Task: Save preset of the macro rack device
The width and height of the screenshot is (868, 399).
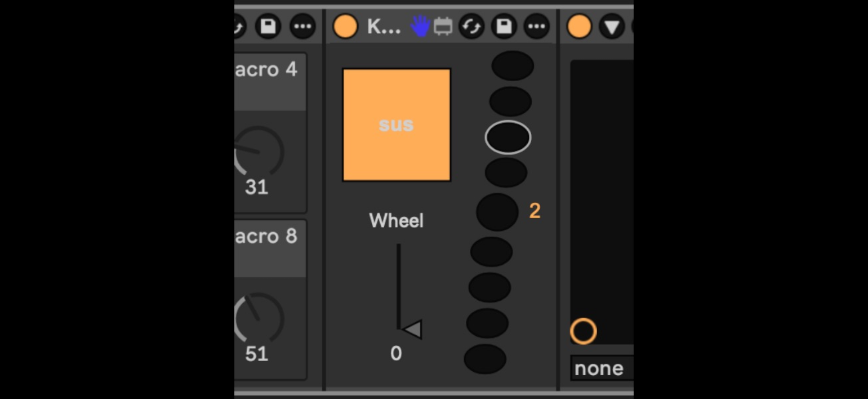Action: click(x=268, y=26)
